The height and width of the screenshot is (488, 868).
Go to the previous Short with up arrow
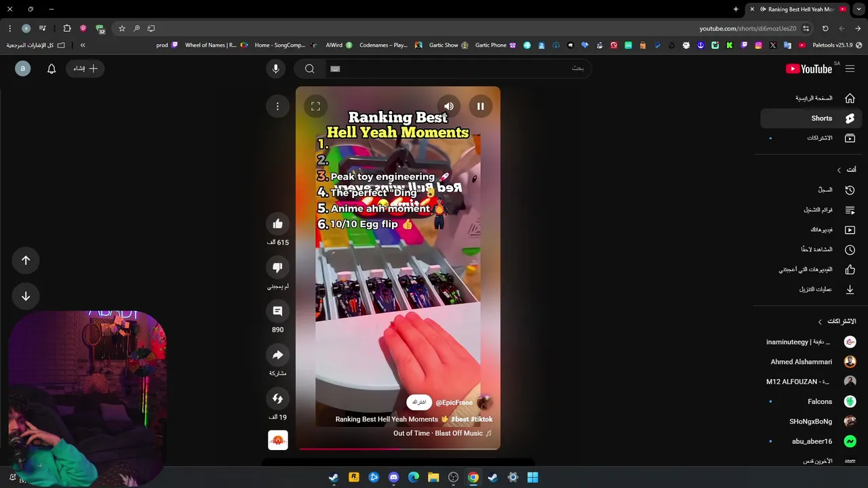(26, 260)
